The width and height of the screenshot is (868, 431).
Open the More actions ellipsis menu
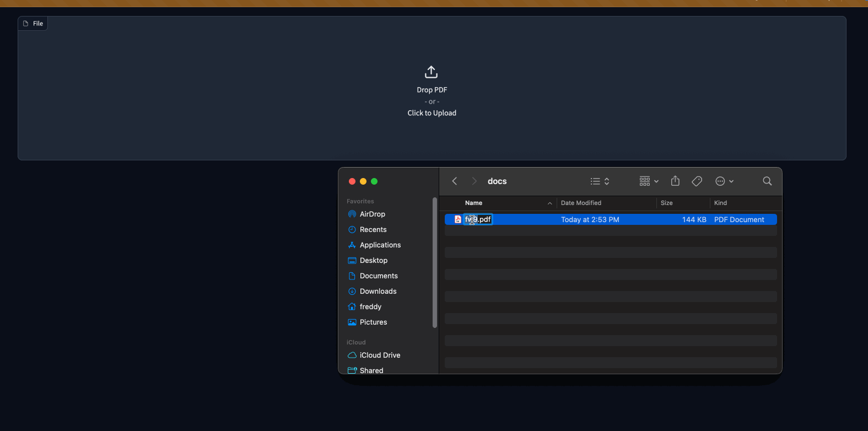724,181
